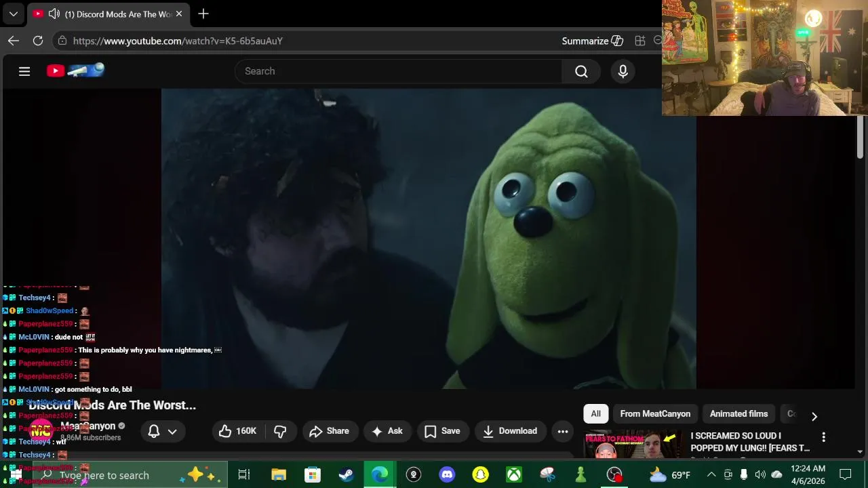This screenshot has width=868, height=488.
Task: Focus the YouTube search field
Action: pos(398,71)
